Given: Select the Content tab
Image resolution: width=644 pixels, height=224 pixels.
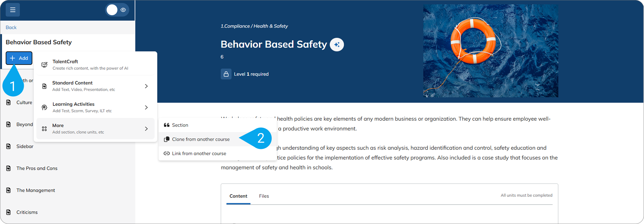Looking at the screenshot, I should [238, 196].
